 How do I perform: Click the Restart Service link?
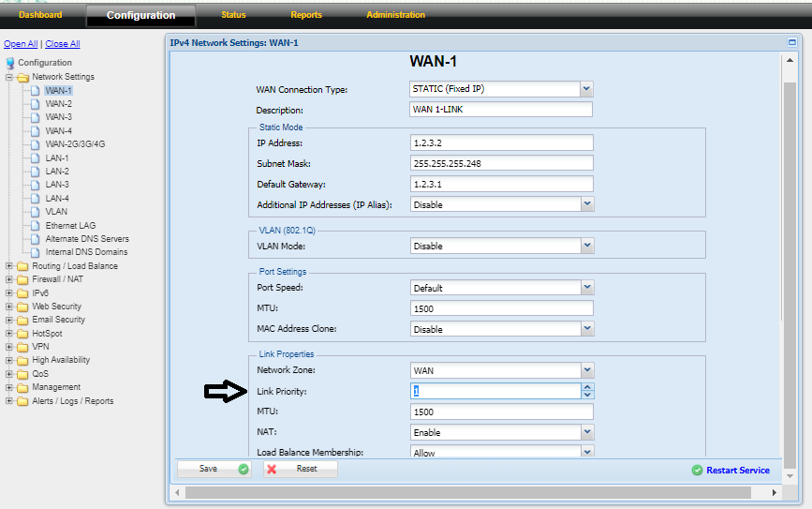738,471
